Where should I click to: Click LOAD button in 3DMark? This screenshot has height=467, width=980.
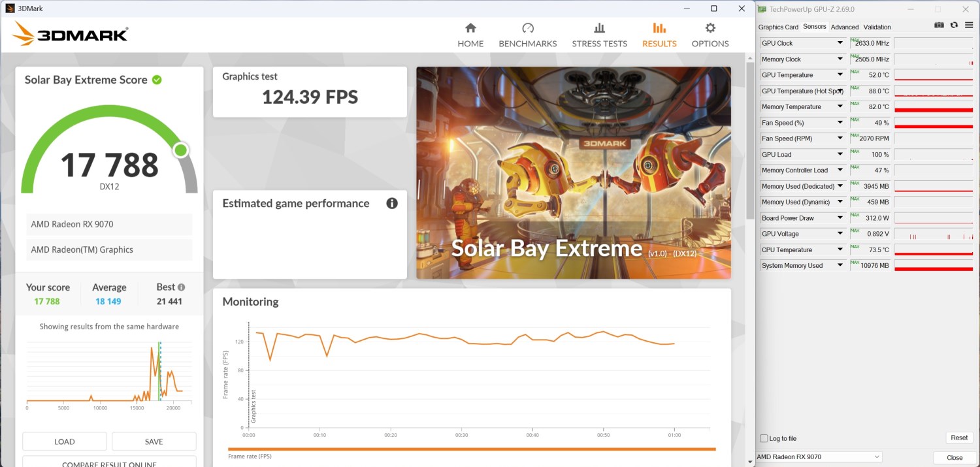coord(65,442)
